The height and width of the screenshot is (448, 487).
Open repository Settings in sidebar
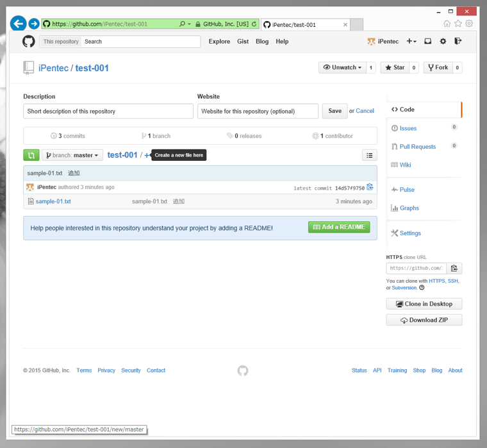(x=410, y=233)
